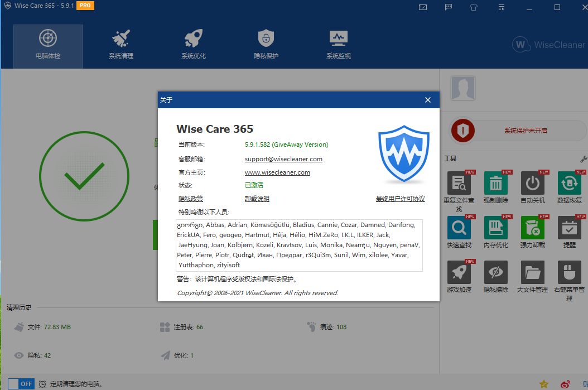The height and width of the screenshot is (390, 588).
Task: Click the 卸载说明 uninstall instructions link
Action: pyautogui.click(x=257, y=199)
